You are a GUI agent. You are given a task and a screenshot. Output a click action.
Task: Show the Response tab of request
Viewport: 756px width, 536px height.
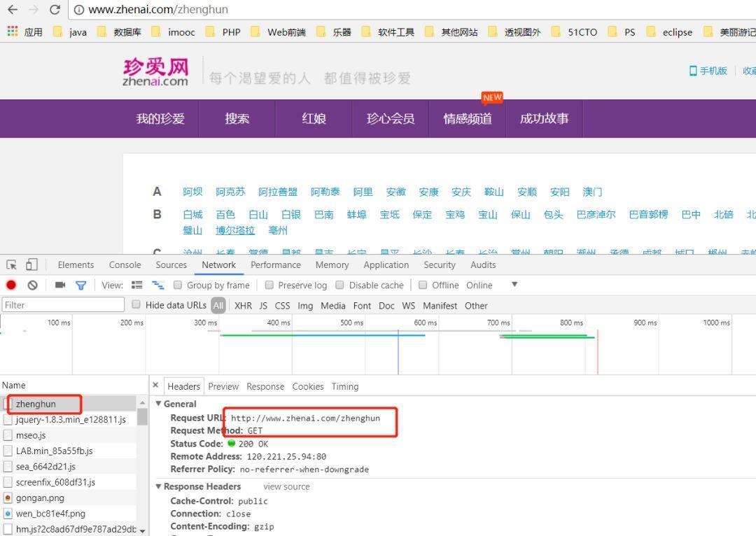click(x=265, y=386)
